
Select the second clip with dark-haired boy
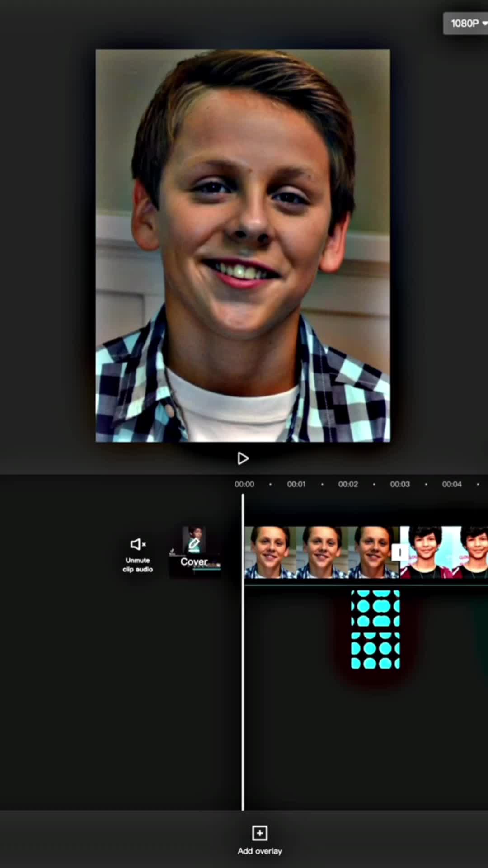coord(445,552)
